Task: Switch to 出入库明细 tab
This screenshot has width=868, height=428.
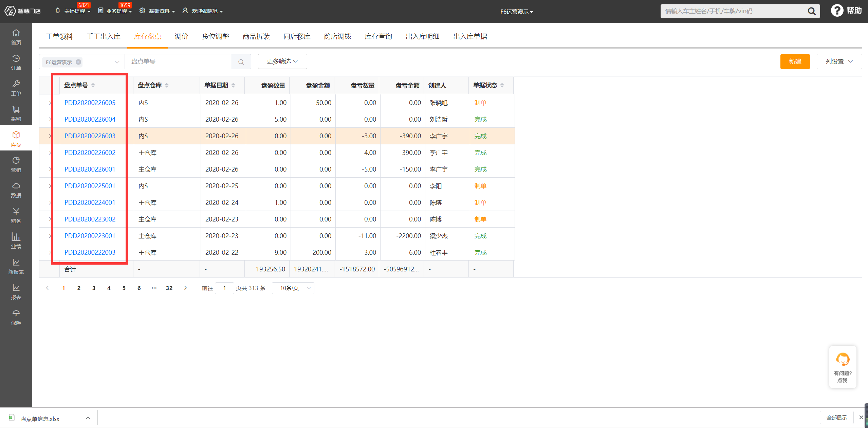Action: [423, 36]
